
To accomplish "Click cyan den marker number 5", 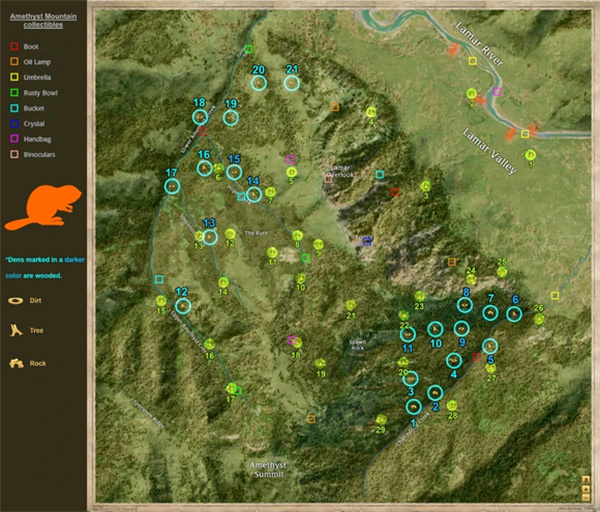I will 490,346.
